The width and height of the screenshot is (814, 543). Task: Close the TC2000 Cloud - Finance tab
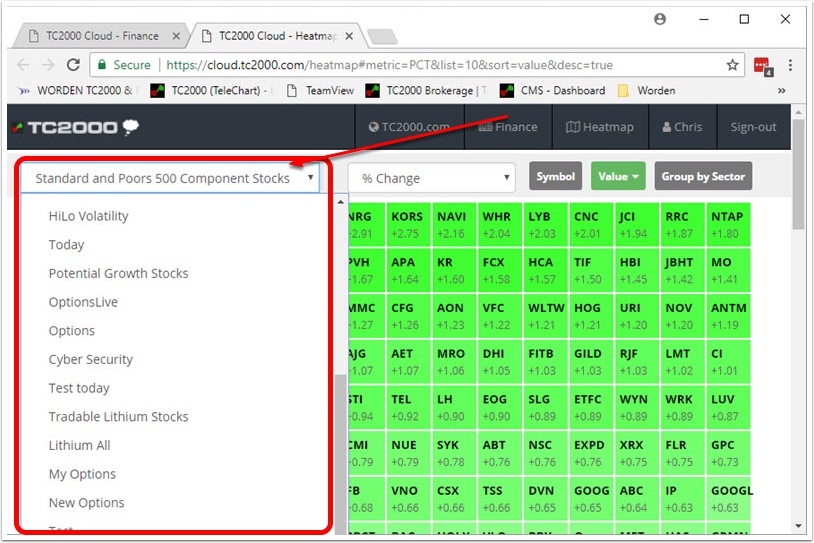click(x=176, y=36)
